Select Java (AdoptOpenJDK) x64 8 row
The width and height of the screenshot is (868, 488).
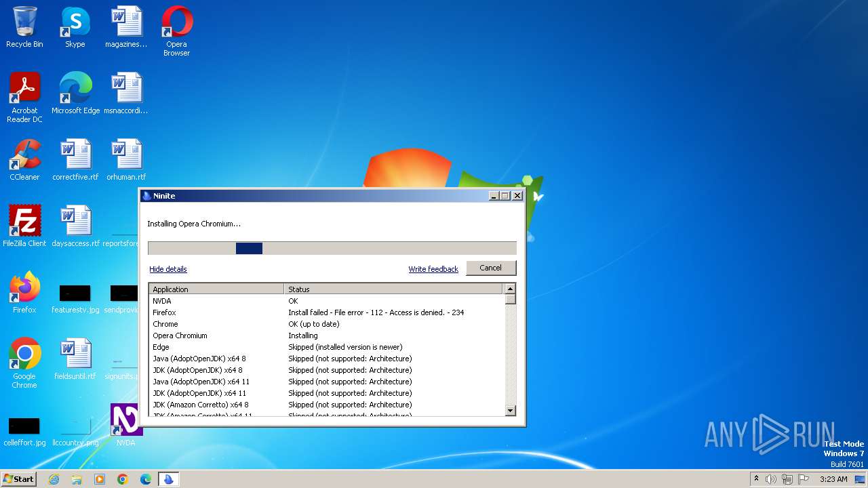point(327,359)
